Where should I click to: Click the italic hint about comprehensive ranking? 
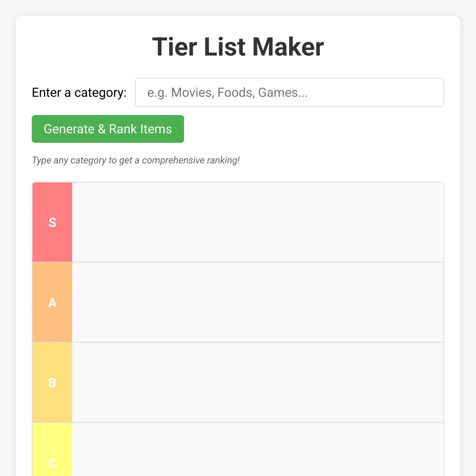point(136,160)
